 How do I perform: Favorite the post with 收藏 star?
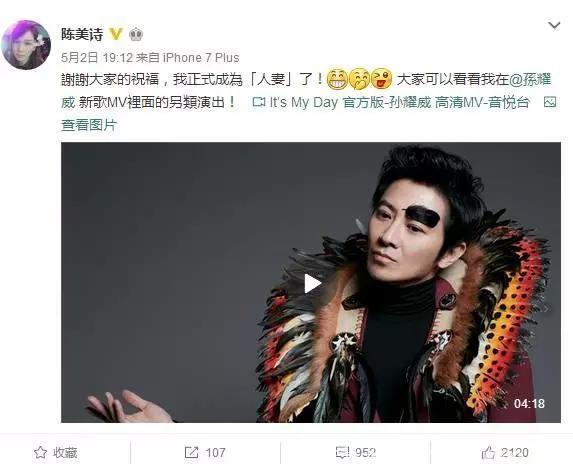point(56,453)
